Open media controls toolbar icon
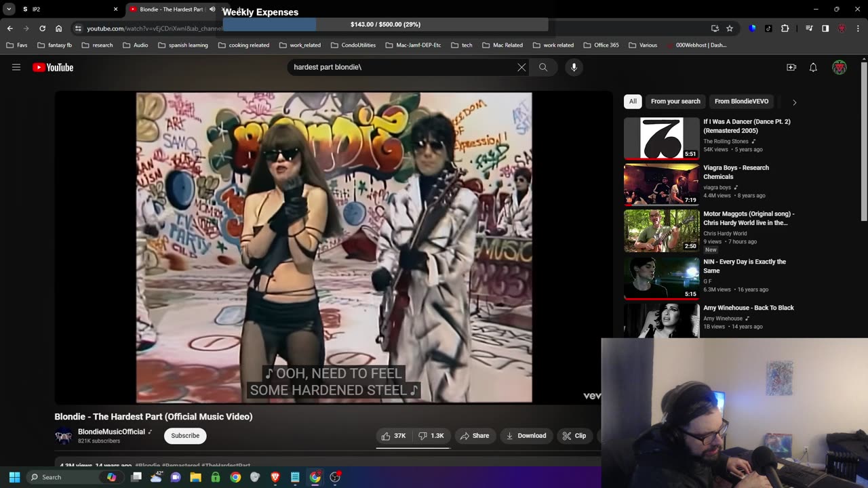This screenshot has height=488, width=868. tap(809, 28)
